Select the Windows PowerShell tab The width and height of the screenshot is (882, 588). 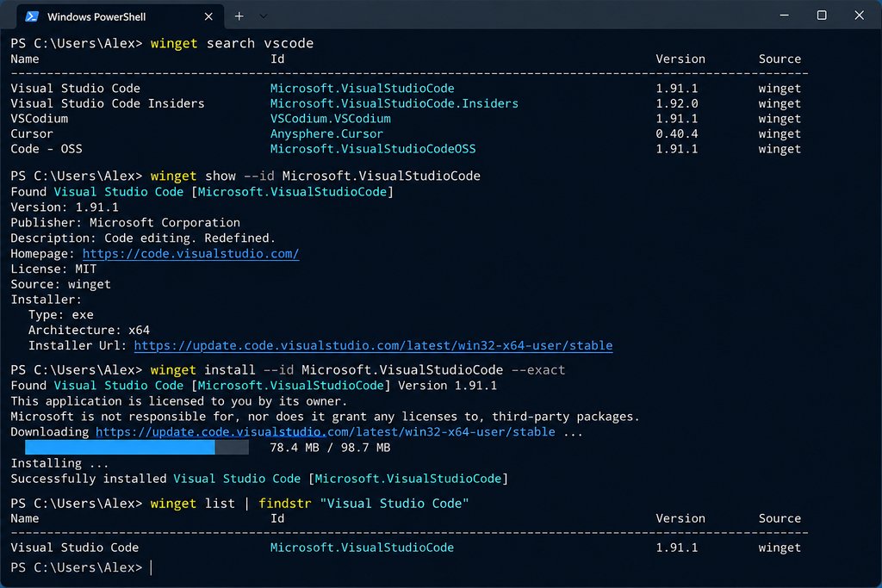click(x=120, y=16)
